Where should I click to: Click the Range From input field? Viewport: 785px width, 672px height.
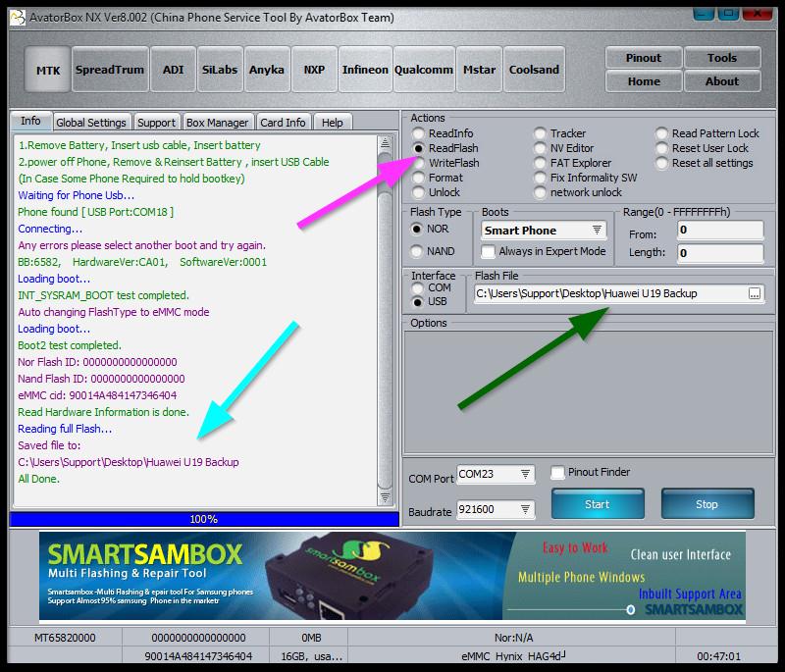click(x=720, y=231)
